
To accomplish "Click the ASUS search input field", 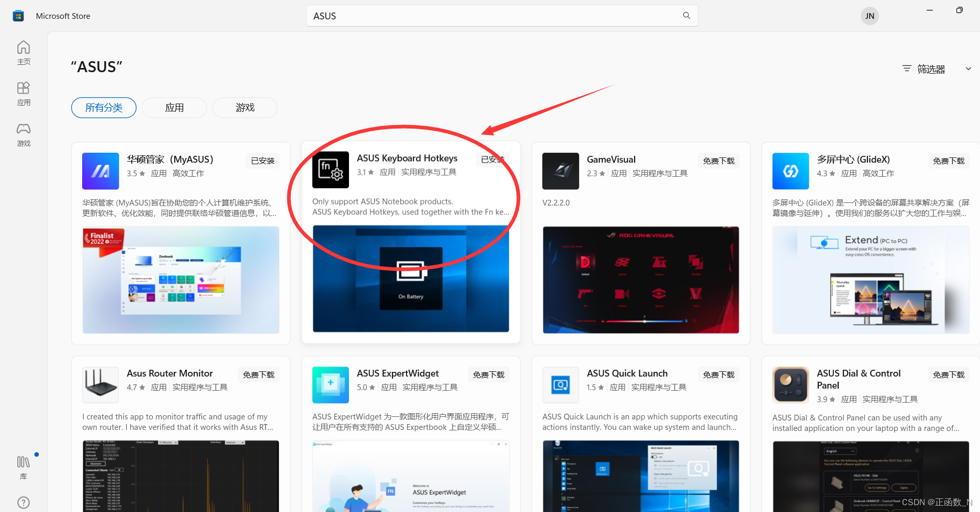I will (502, 16).
